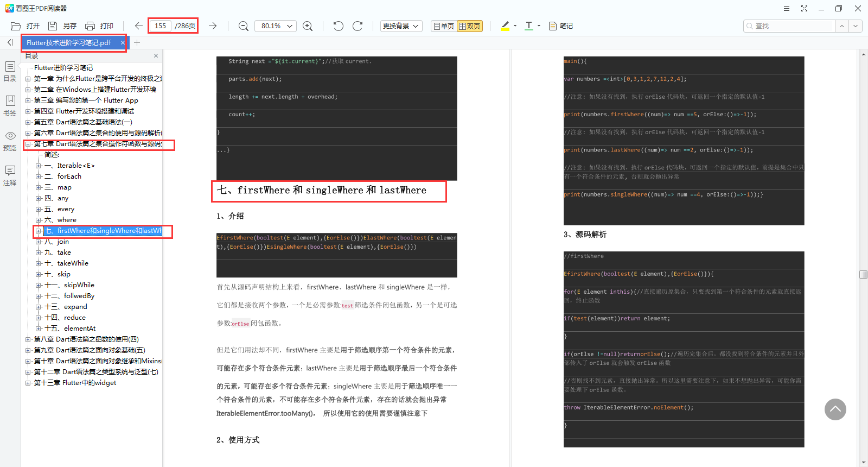Open a PDF file with 打开
868x467 pixels.
(25, 26)
